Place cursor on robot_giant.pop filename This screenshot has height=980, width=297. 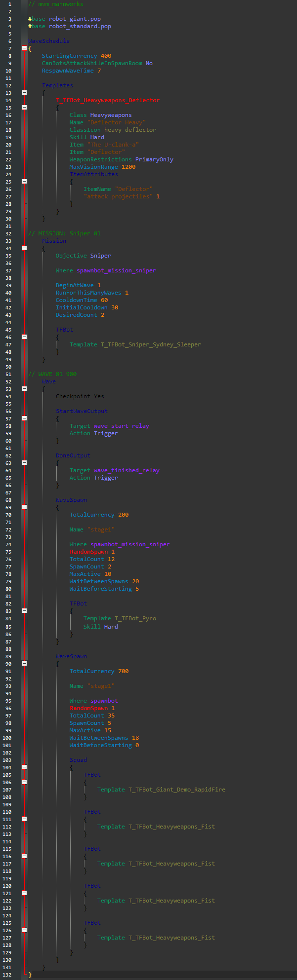pos(75,19)
